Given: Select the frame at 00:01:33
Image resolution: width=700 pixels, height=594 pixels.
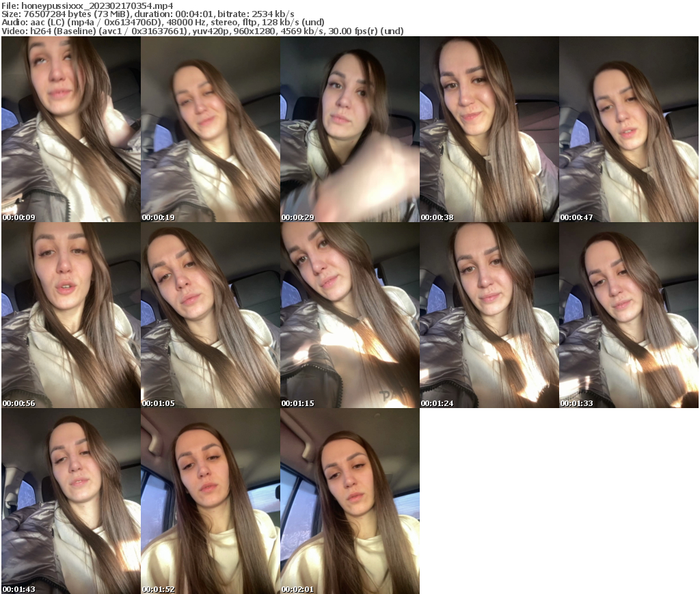Looking at the screenshot, I should [x=629, y=314].
